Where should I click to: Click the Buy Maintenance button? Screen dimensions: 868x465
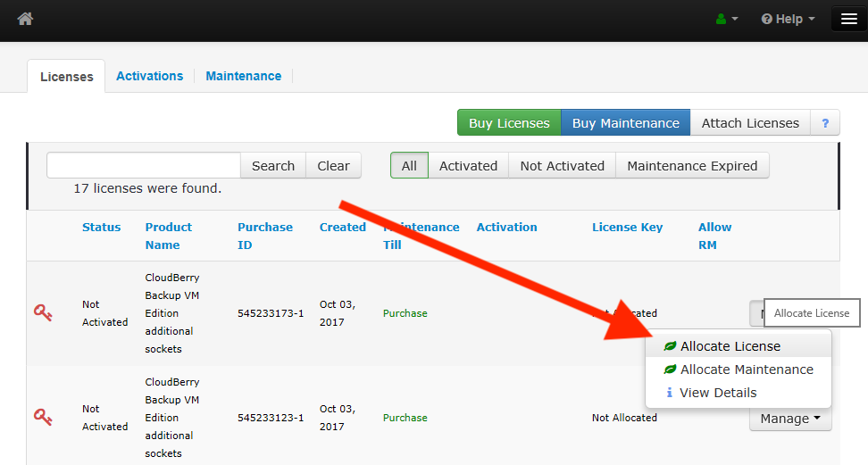pyautogui.click(x=625, y=123)
